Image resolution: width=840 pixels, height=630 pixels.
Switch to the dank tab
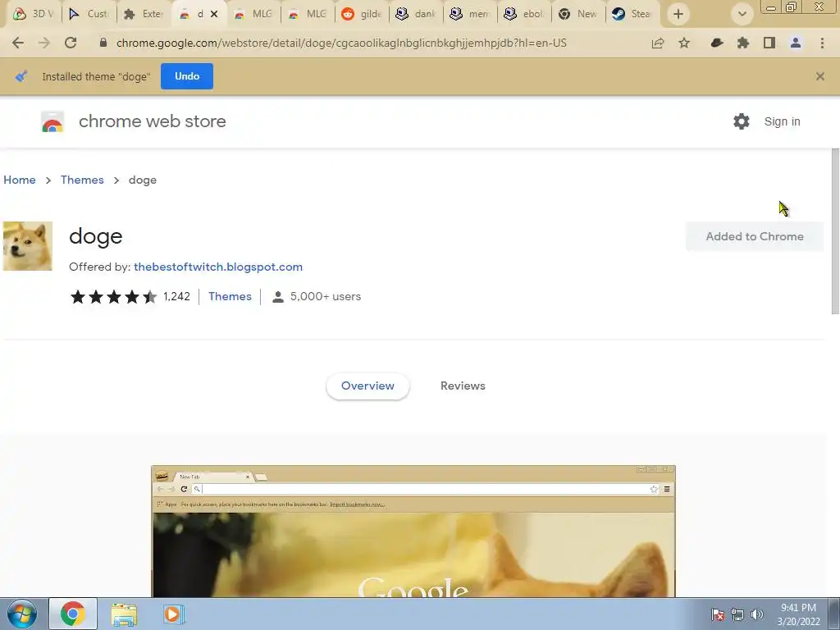click(x=416, y=14)
